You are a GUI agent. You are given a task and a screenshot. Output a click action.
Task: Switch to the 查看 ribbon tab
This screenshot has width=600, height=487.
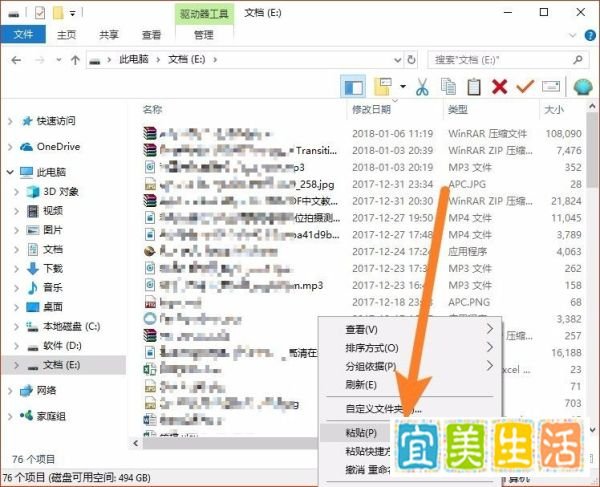point(152,35)
